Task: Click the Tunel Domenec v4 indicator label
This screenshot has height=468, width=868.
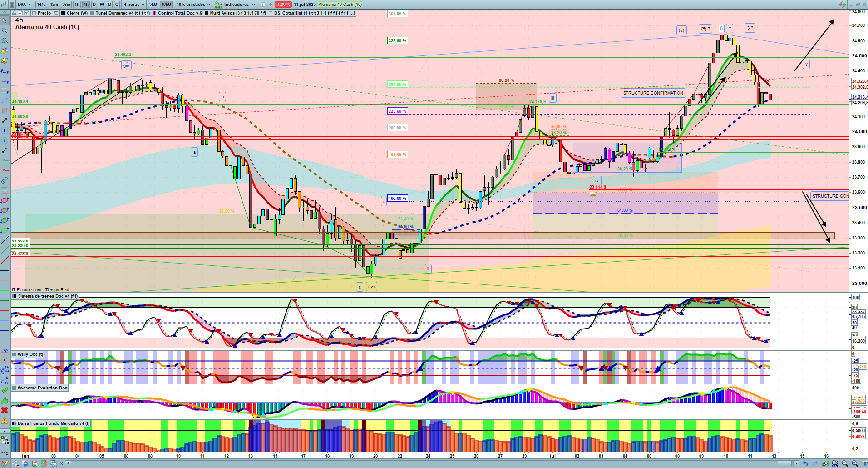Action: (123, 13)
